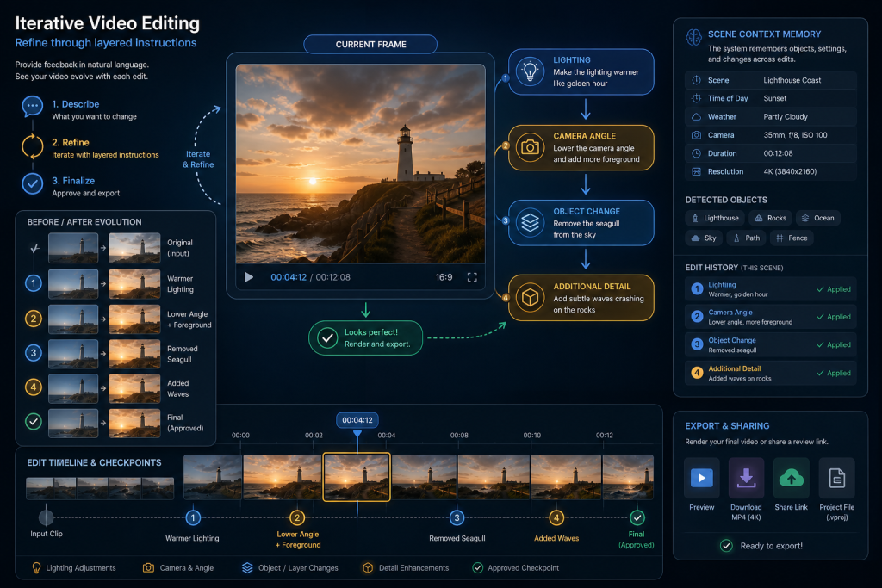The width and height of the screenshot is (882, 588).
Task: Open the Camera Angle edit history entry
Action: (771, 317)
